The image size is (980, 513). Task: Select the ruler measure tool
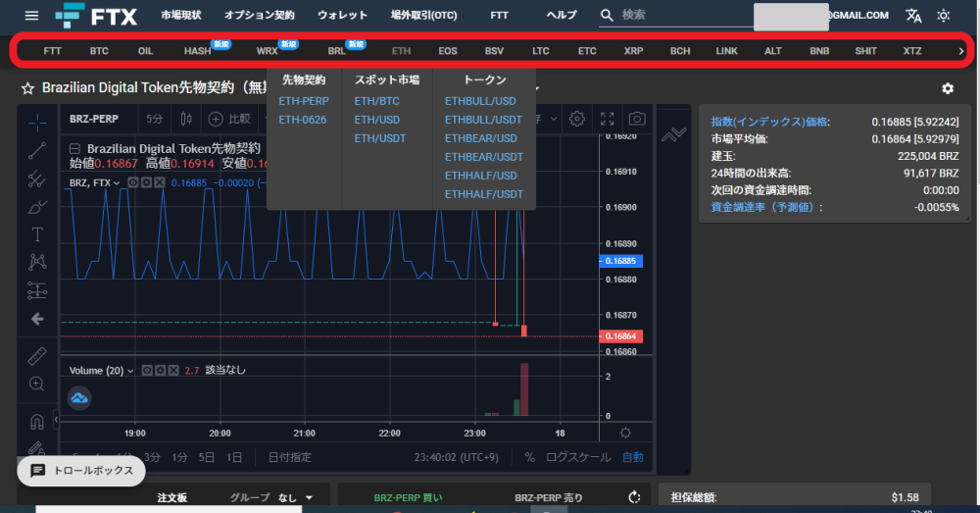click(37, 356)
